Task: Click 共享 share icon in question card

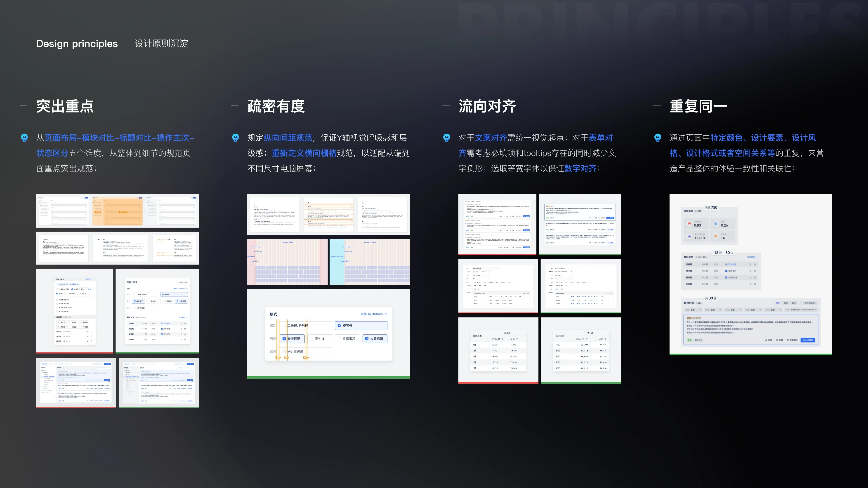Action: tap(766, 340)
